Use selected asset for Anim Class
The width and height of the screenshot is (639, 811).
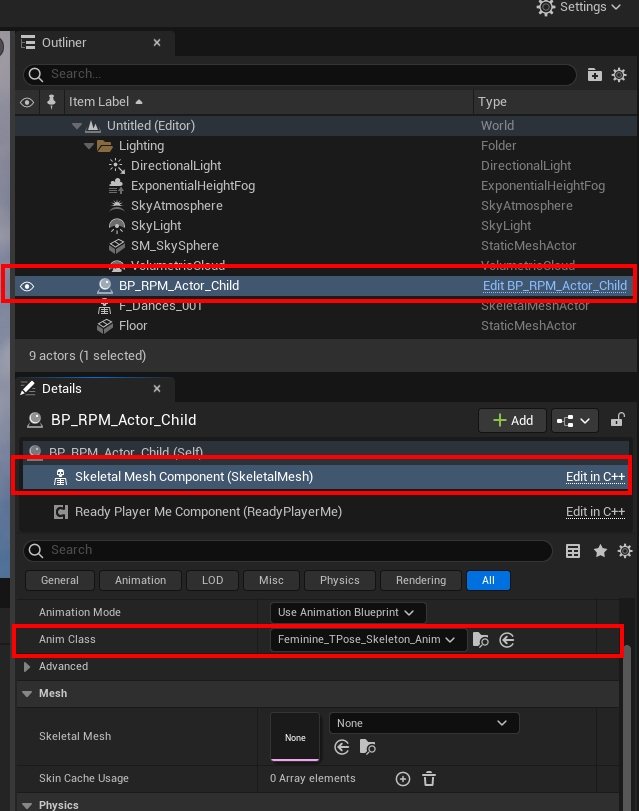[x=507, y=640]
